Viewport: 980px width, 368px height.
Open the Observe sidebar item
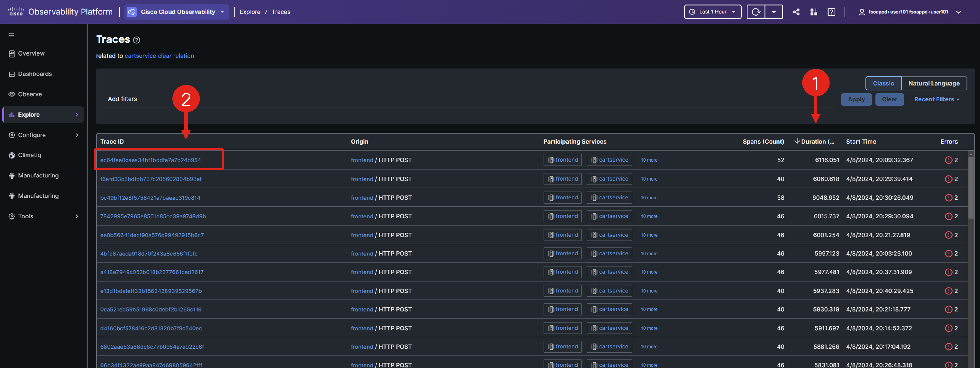click(x=30, y=94)
